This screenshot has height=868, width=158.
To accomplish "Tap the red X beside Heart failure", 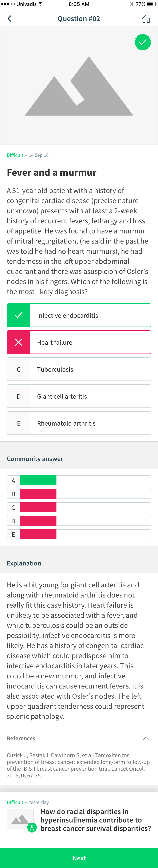I will point(19,342).
